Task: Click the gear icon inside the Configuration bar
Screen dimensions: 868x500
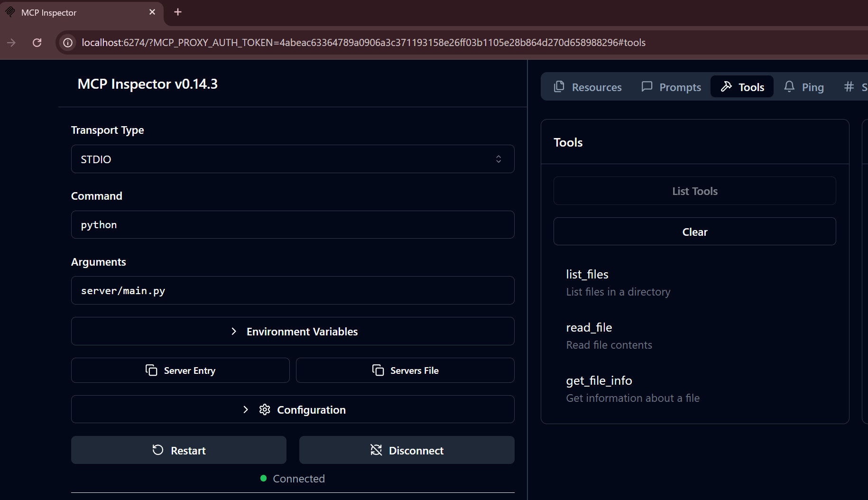Action: (264, 409)
